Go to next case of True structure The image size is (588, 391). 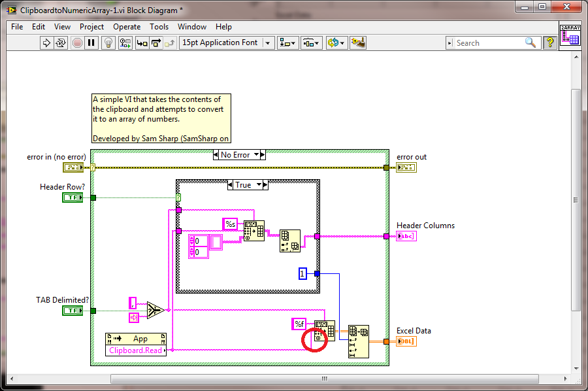[x=265, y=184]
